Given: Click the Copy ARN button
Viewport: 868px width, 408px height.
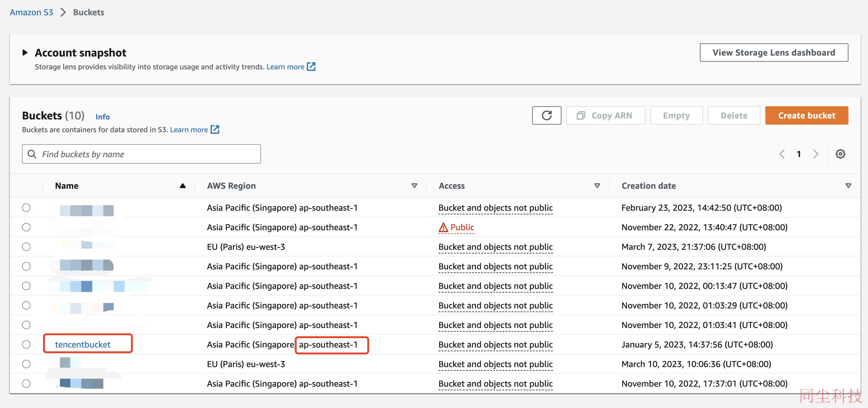Looking at the screenshot, I should [606, 115].
